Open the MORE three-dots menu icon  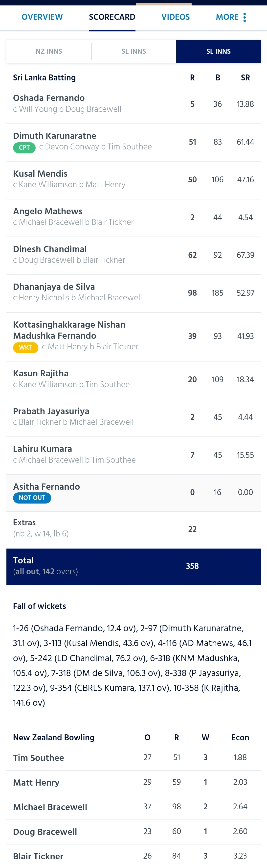tap(245, 17)
